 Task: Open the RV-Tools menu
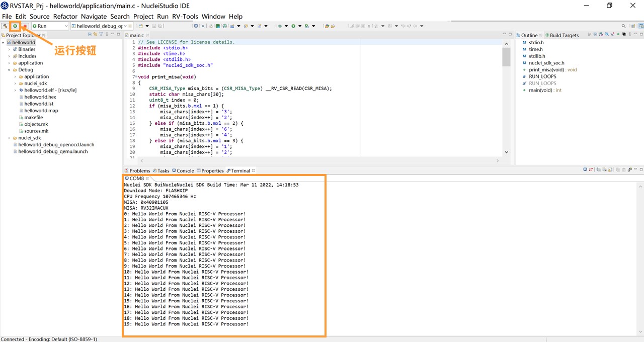(186, 16)
